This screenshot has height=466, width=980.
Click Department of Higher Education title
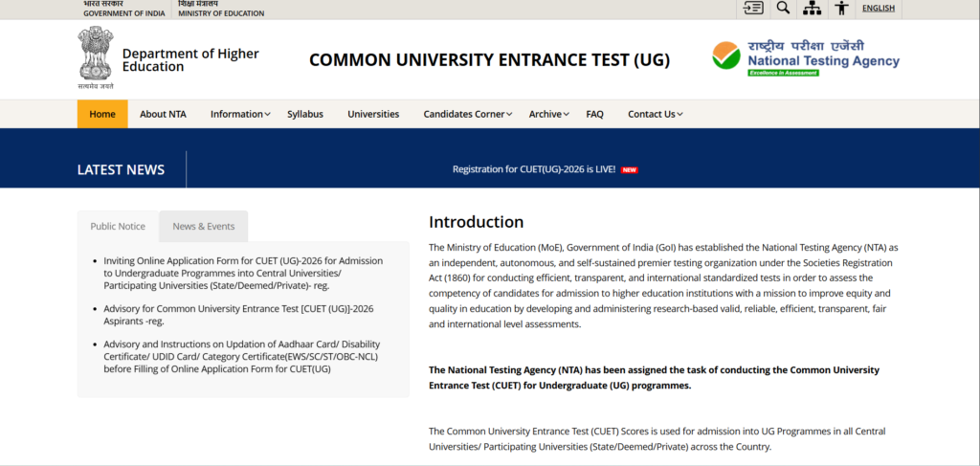tap(190, 60)
